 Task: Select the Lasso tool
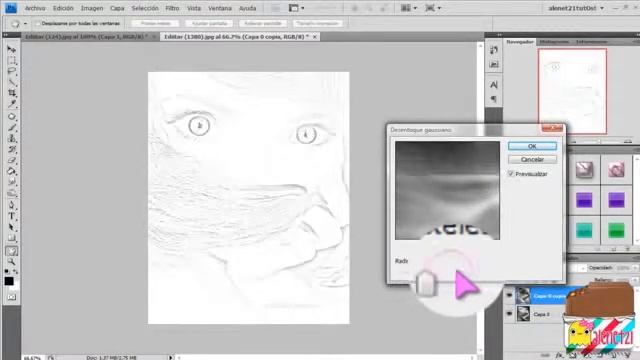point(11,71)
